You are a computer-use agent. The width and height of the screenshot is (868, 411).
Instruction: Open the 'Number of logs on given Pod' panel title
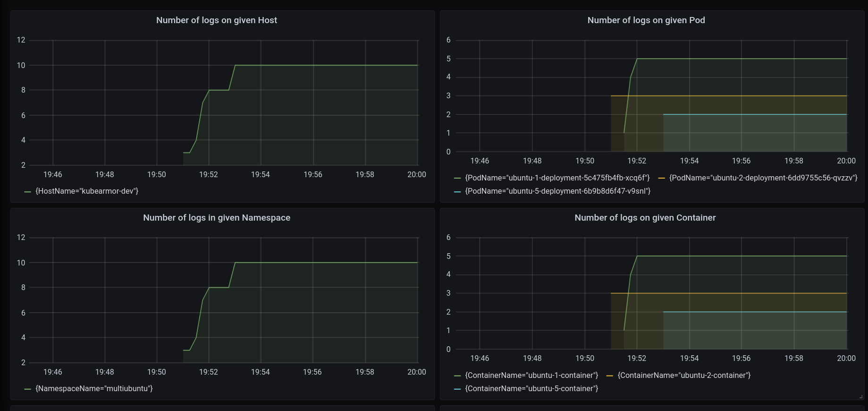click(x=646, y=20)
